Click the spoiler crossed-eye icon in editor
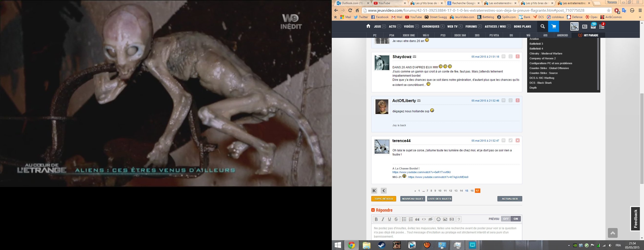Screen dimensions: 644x250 (430, 219)
